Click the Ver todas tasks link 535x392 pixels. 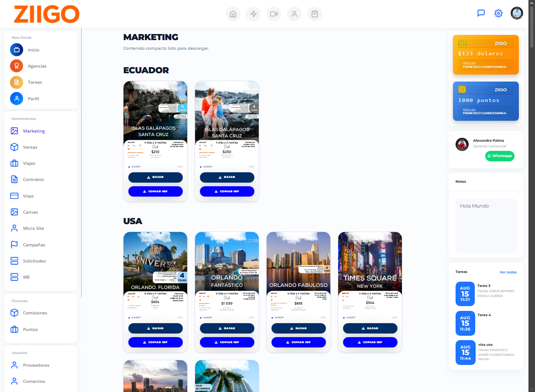click(x=508, y=272)
